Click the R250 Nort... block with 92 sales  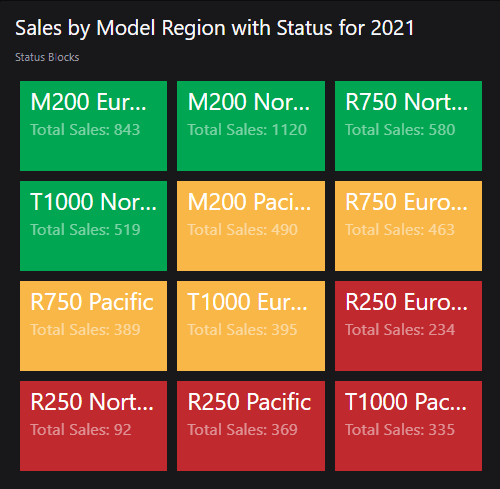[93, 426]
